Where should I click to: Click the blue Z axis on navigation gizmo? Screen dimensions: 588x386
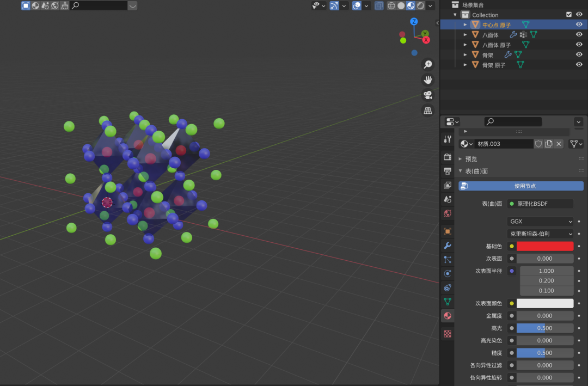[x=414, y=21]
